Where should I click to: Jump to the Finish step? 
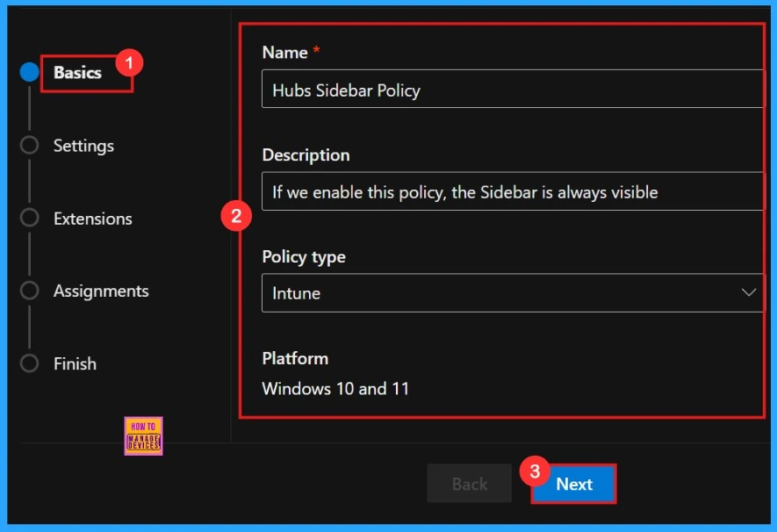pyautogui.click(x=75, y=363)
